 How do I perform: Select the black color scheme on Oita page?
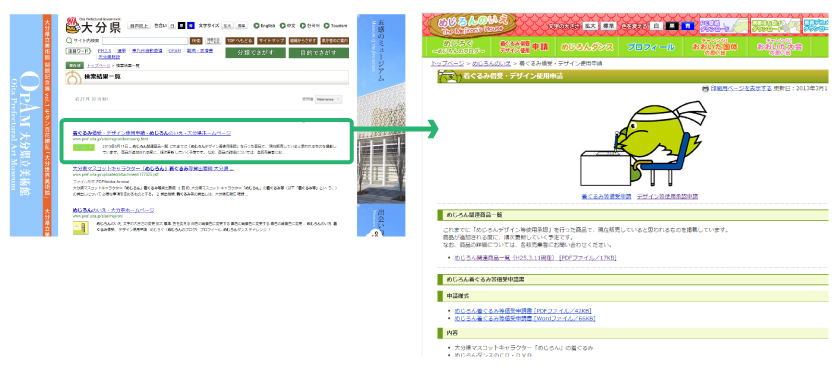182,25
